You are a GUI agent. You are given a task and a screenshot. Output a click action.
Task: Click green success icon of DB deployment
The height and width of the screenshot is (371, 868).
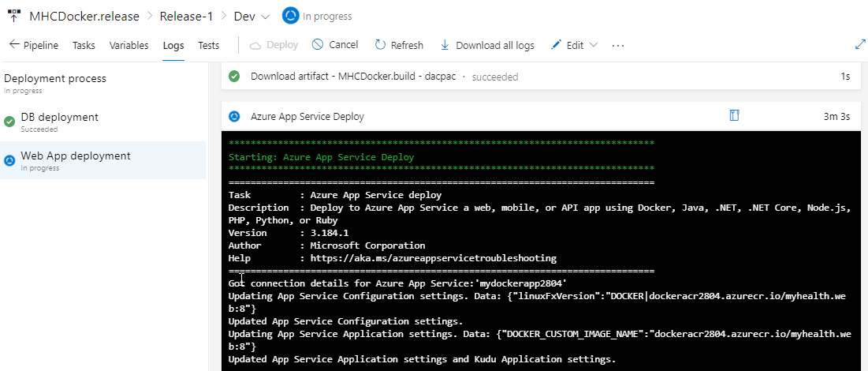pyautogui.click(x=9, y=122)
